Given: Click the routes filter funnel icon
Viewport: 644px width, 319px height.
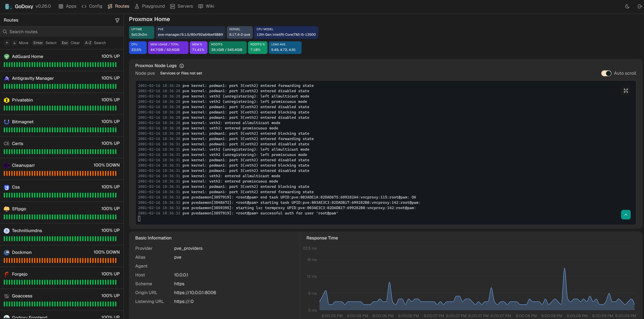Looking at the screenshot, I should click(x=117, y=20).
